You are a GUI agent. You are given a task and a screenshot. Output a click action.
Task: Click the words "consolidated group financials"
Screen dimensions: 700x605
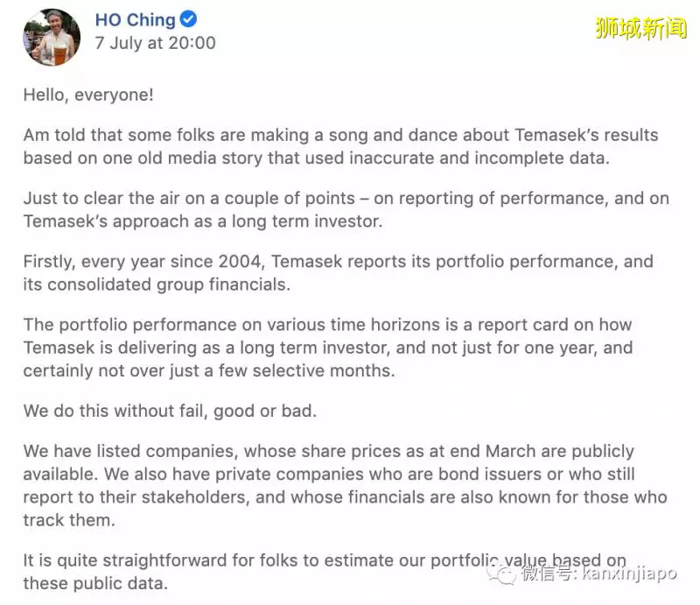tap(168, 285)
